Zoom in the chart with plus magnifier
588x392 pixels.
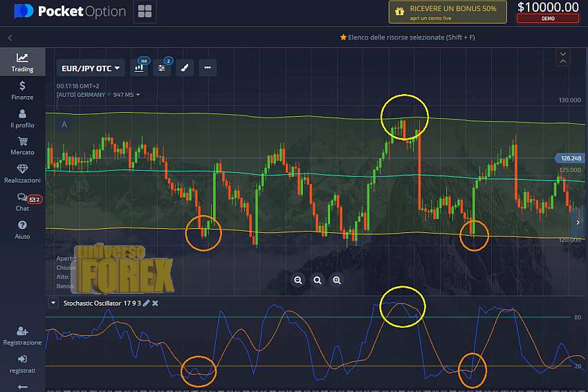pyautogui.click(x=337, y=280)
